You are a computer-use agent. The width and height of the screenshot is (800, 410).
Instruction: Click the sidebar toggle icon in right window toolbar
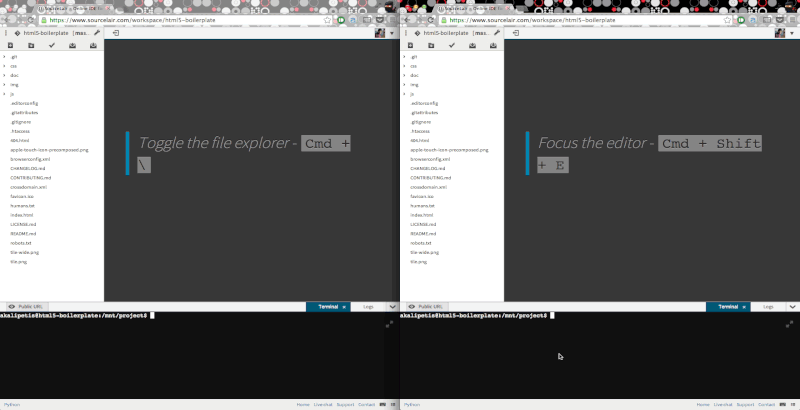pyautogui.click(x=516, y=33)
